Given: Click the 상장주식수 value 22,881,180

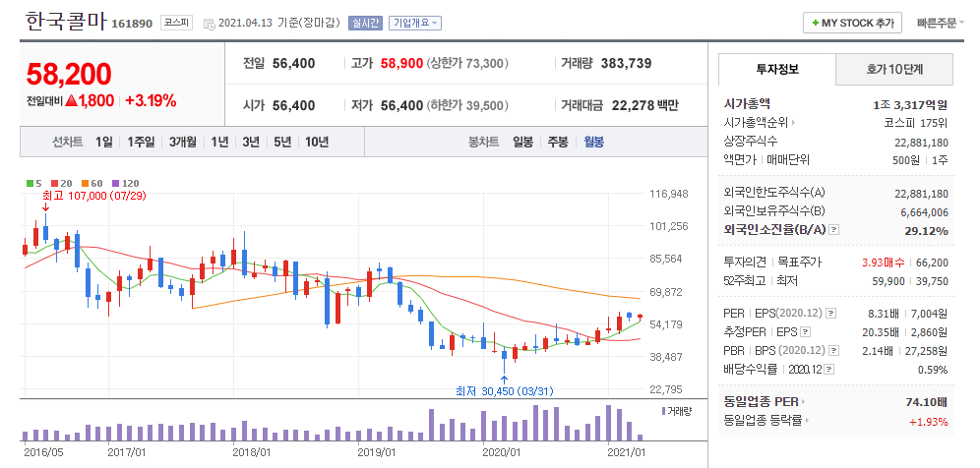Looking at the screenshot, I should tap(921, 142).
